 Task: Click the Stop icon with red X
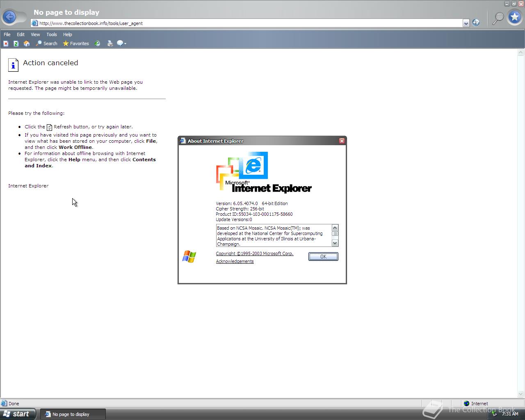point(6,43)
